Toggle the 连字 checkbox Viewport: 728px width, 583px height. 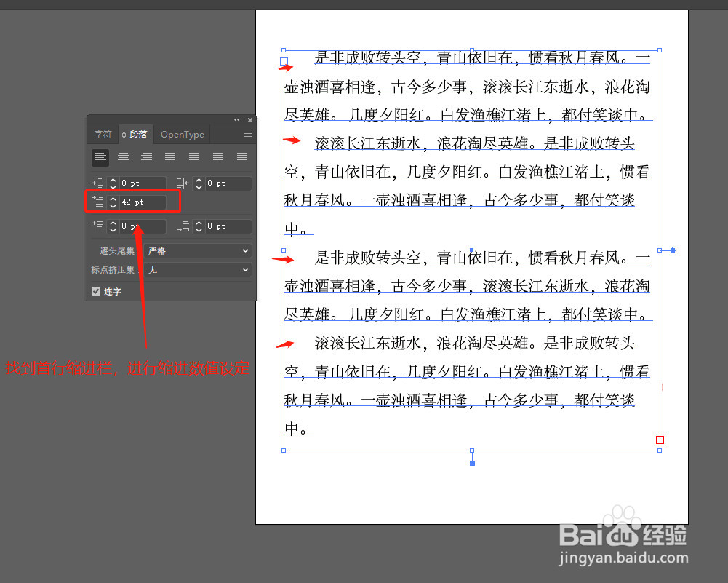(x=96, y=291)
